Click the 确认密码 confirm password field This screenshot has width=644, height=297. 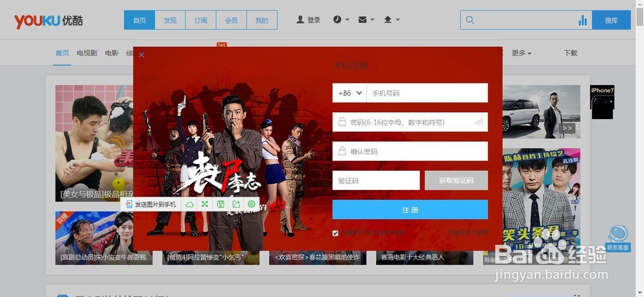(x=410, y=151)
